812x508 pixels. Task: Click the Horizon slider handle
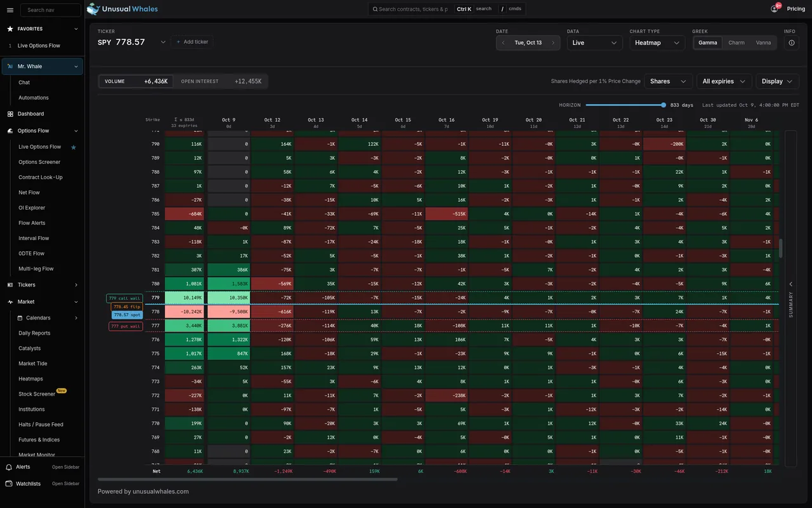click(664, 105)
